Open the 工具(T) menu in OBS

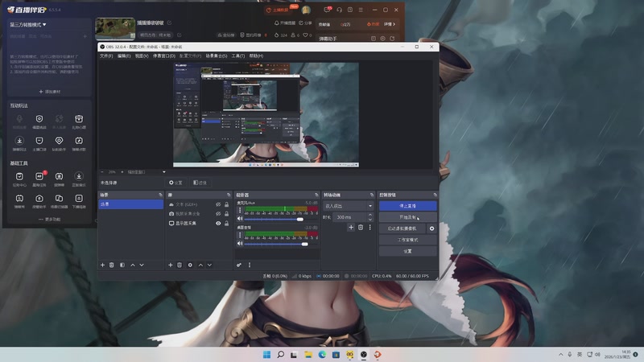point(237,56)
